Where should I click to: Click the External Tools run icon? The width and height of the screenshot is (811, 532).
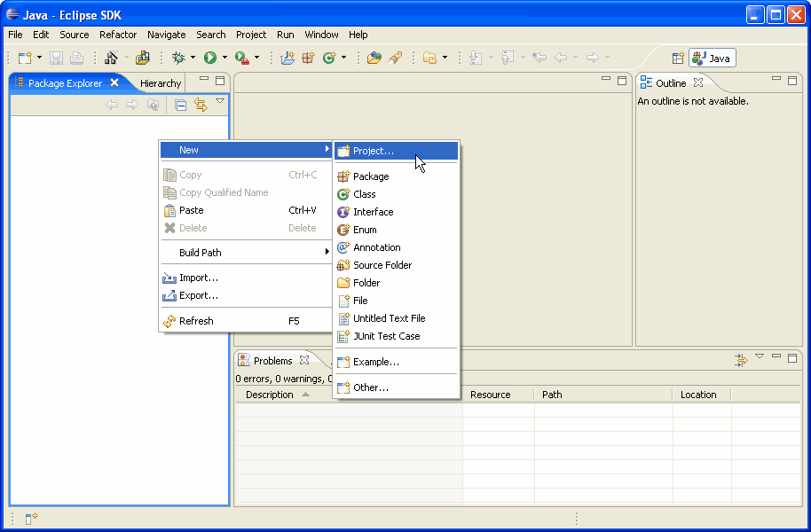[242, 58]
